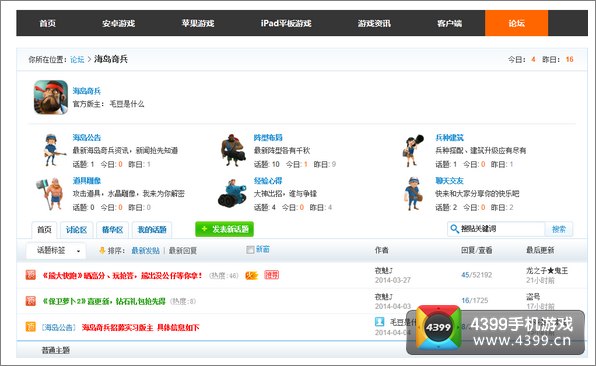Open 游戏资讯 in top navigation
Screen dimensions: 596x366
pos(374,23)
